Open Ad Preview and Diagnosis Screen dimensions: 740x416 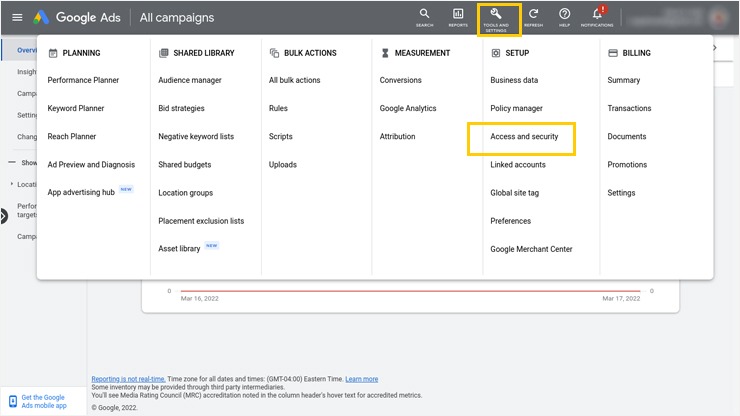pos(91,164)
